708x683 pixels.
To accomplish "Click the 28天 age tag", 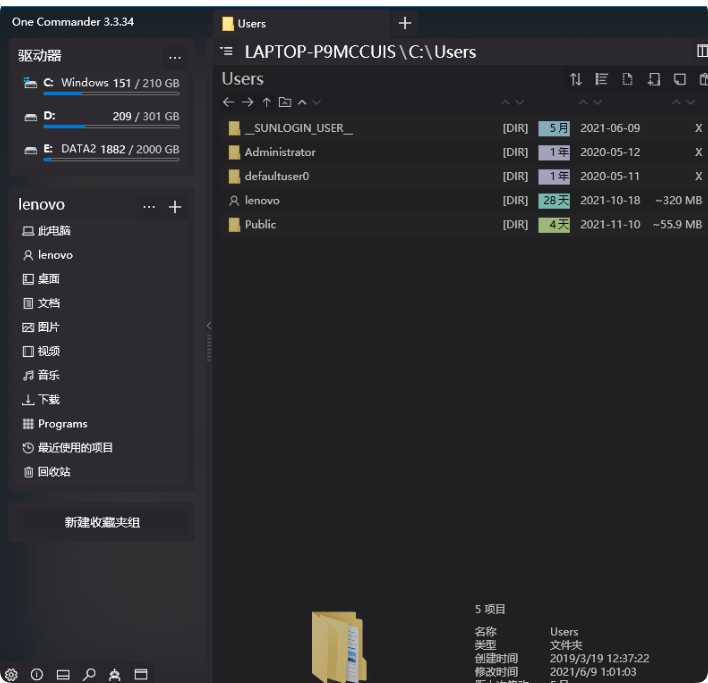I will [554, 200].
